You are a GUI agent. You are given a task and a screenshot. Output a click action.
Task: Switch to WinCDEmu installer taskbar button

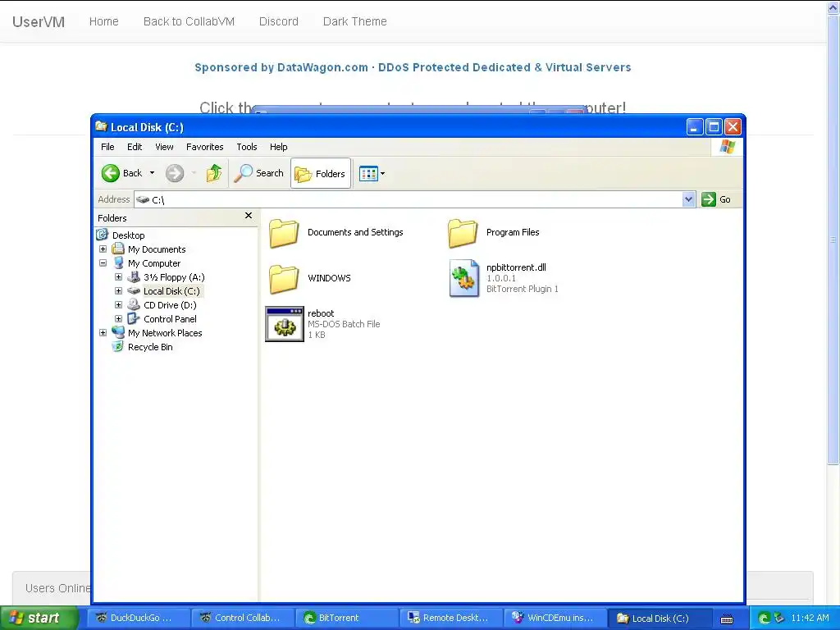[x=556, y=618]
